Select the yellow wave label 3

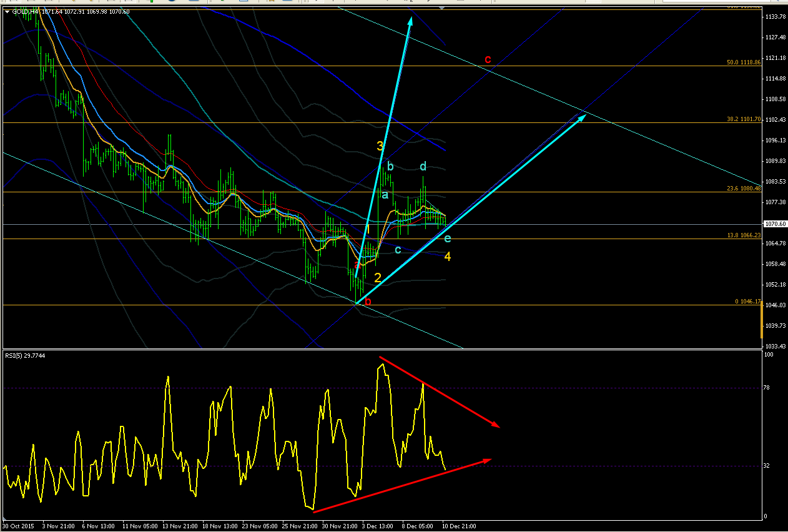[380, 146]
